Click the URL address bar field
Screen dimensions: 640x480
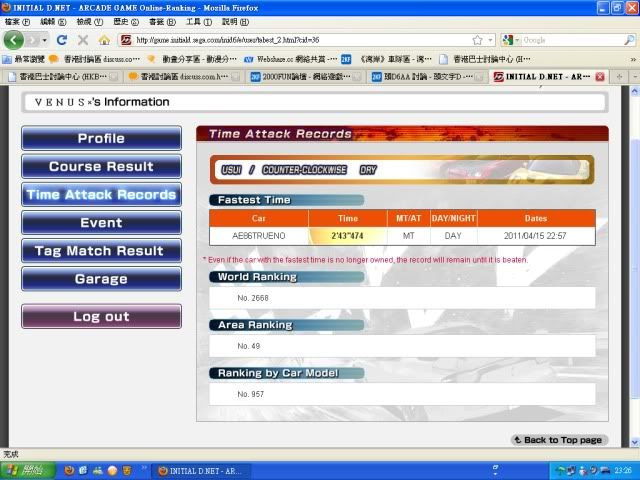tap(300, 40)
